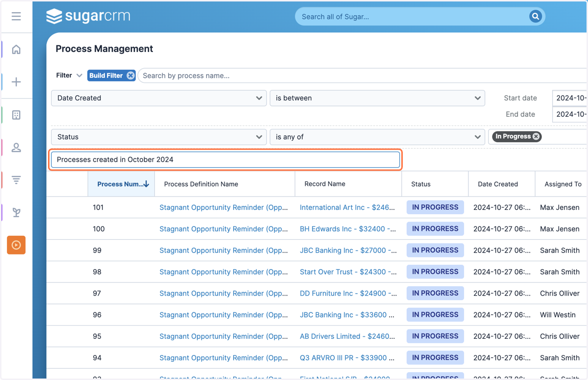The image size is (588, 380).
Task: Click Process Definition Name column header
Action: tap(201, 184)
